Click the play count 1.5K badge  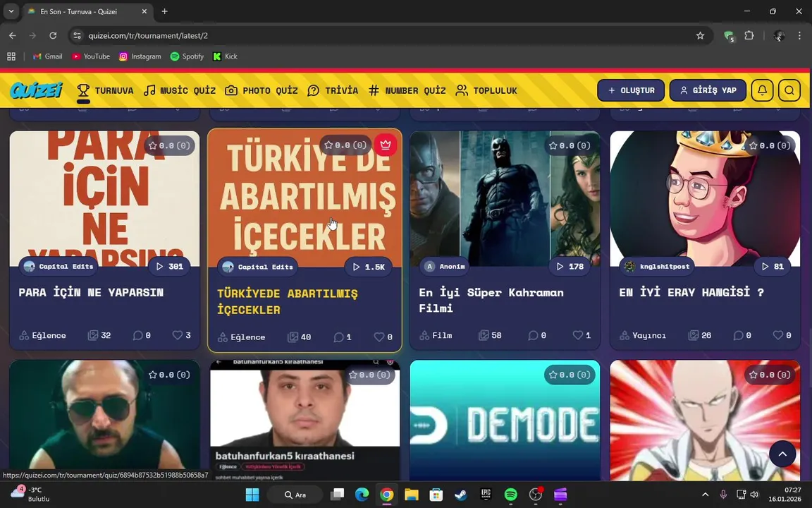pyautogui.click(x=368, y=267)
